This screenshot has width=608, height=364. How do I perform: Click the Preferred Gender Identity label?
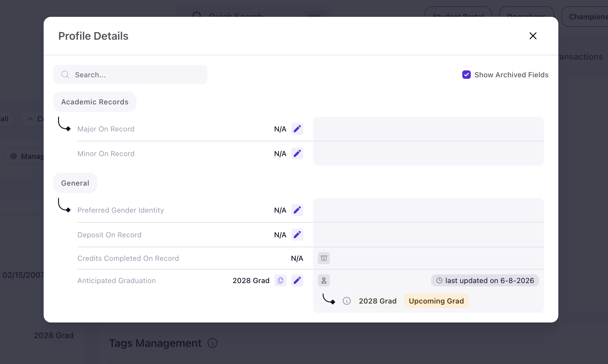pos(120,210)
